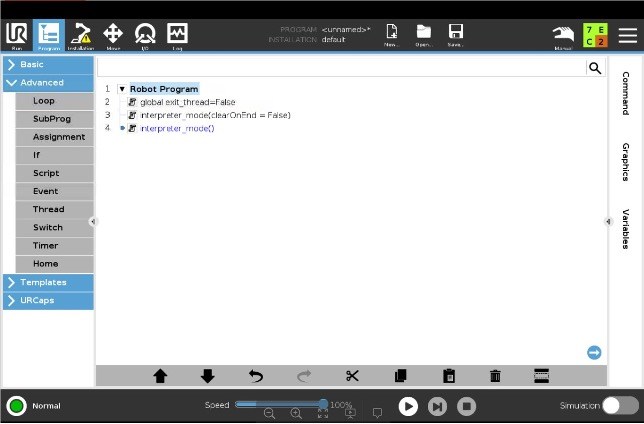Collapse the Robot Program tree node
This screenshot has height=424, width=644.
(x=122, y=89)
